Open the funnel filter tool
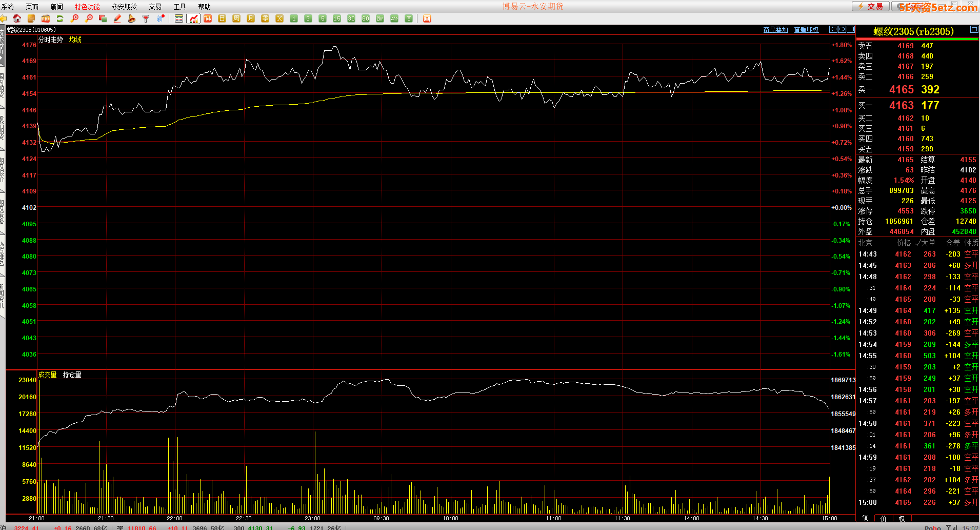Viewport: 980px width, 530px height. 146,18
